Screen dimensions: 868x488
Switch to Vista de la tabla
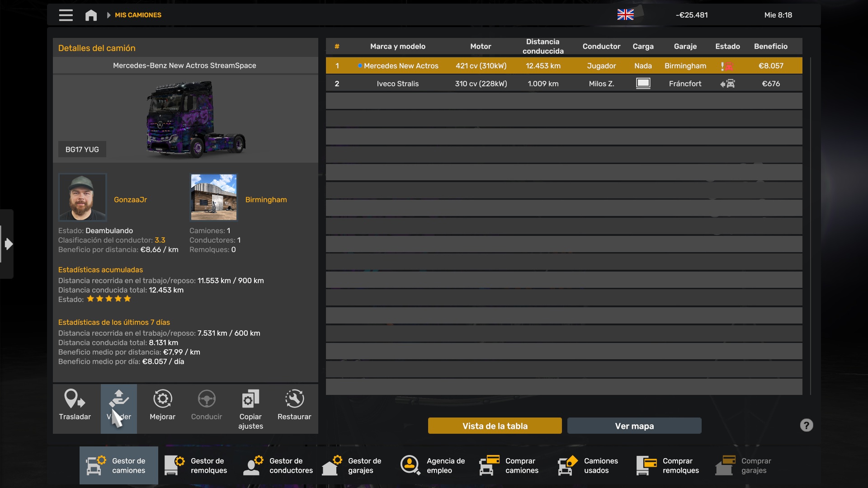tap(495, 426)
